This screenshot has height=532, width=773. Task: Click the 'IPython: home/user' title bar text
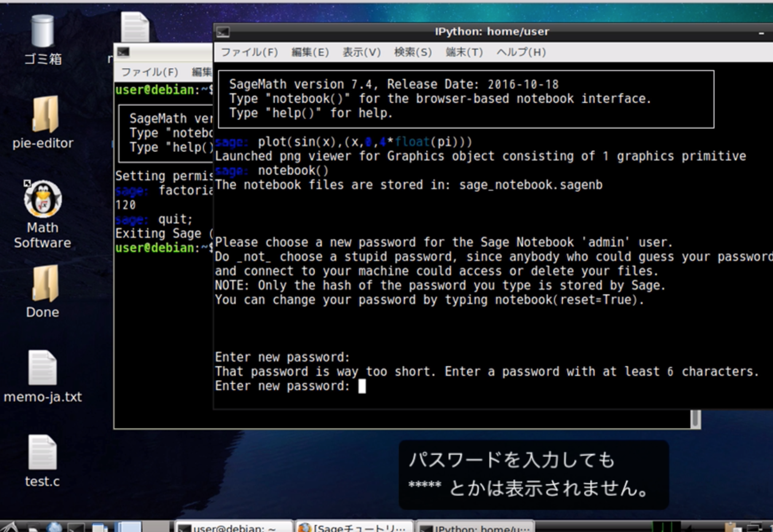[x=492, y=31]
